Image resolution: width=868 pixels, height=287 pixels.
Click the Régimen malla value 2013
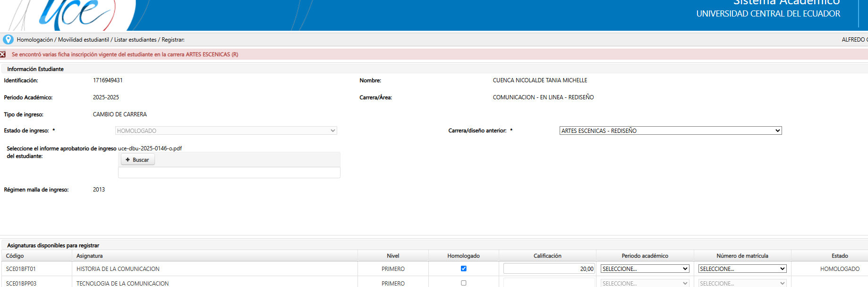pyautogui.click(x=99, y=190)
